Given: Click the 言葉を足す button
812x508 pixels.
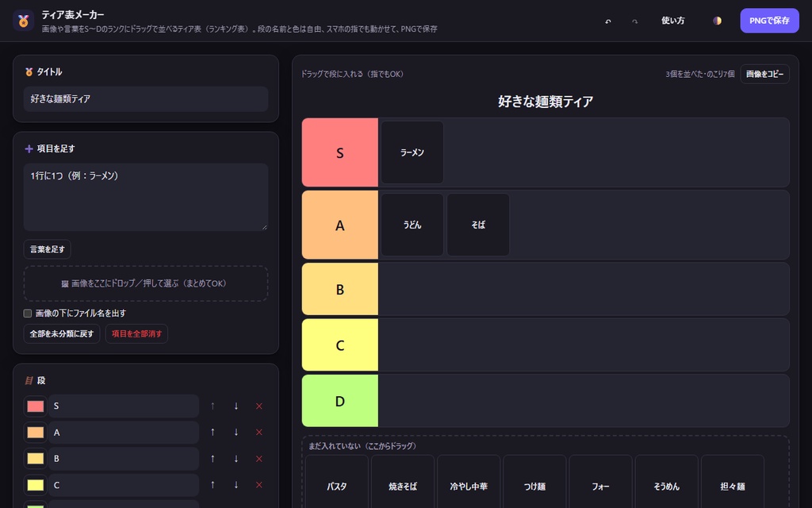Looking at the screenshot, I should tap(47, 249).
